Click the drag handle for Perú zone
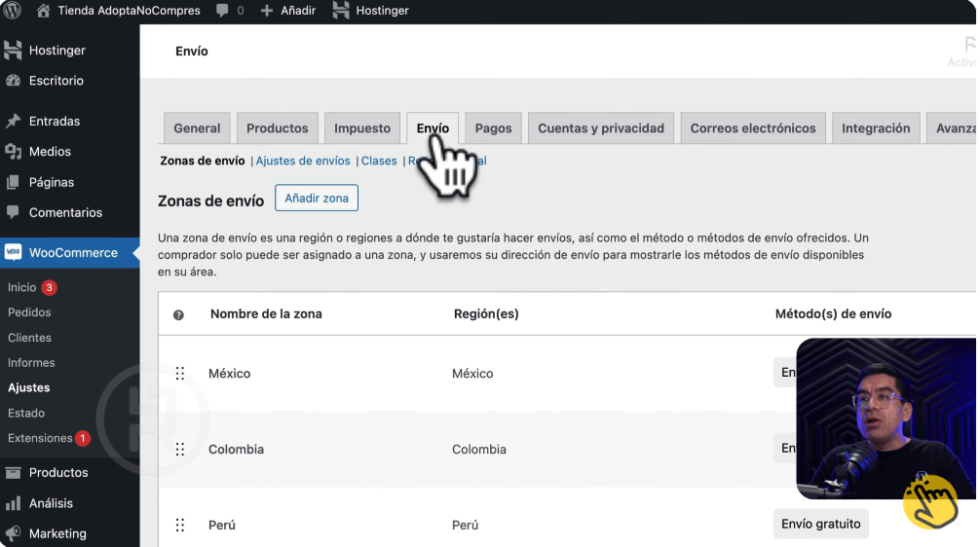This screenshot has height=547, width=980. coord(180,526)
